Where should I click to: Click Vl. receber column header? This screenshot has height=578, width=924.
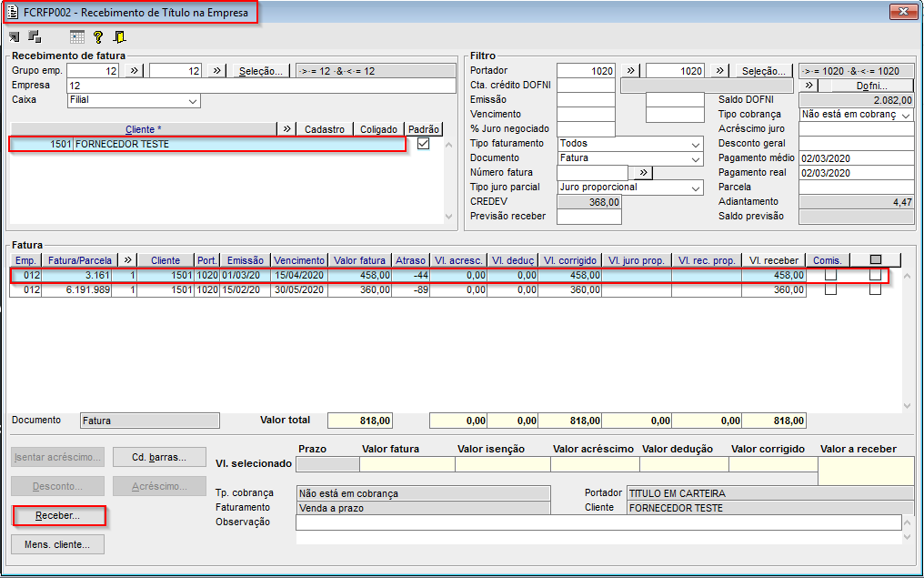point(774,260)
